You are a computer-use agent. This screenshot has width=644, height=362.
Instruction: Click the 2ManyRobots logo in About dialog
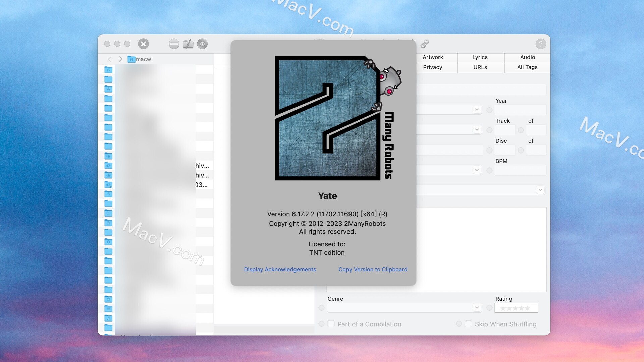[x=338, y=118]
